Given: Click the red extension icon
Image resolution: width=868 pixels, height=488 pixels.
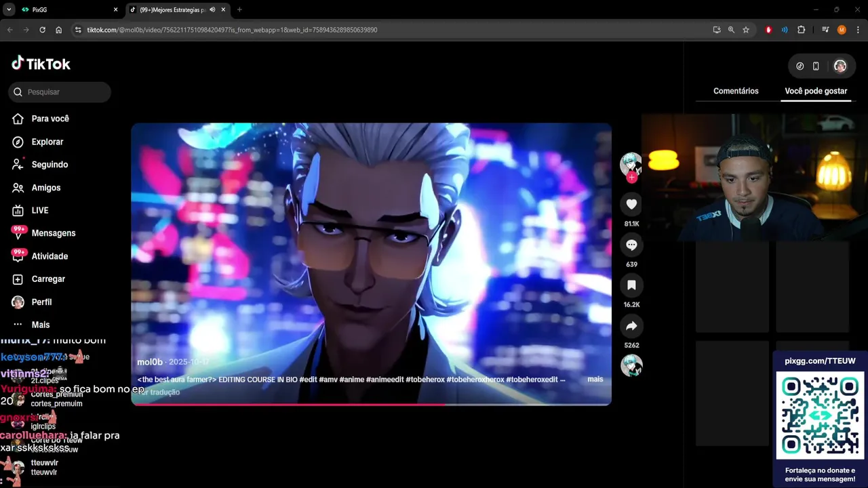Looking at the screenshot, I should tap(768, 30).
